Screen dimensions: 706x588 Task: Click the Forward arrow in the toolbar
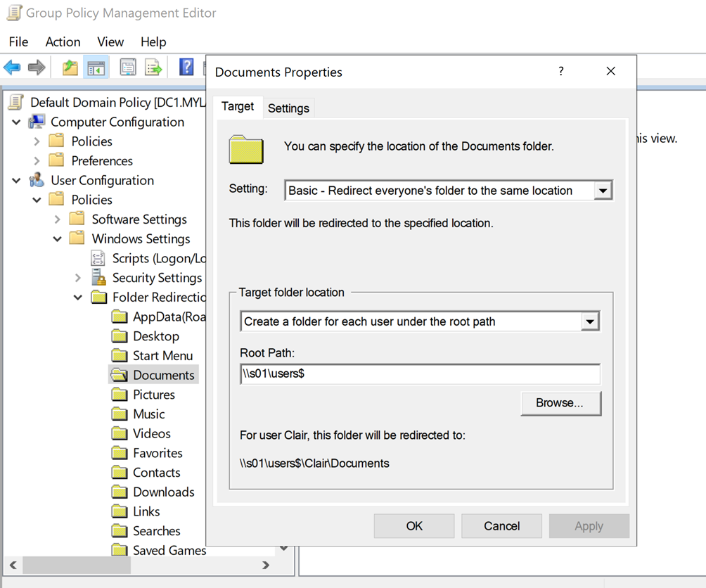pyautogui.click(x=37, y=68)
